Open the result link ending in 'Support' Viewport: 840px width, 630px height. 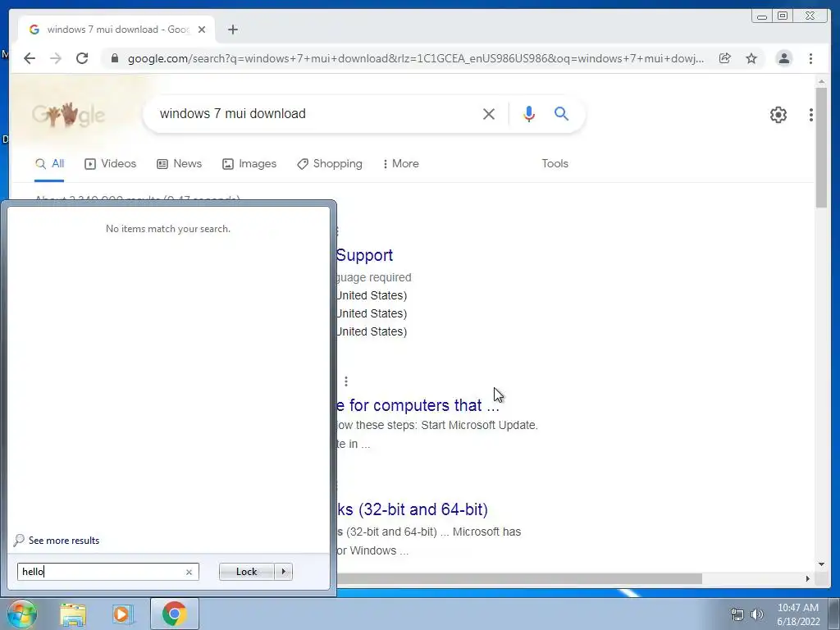click(364, 255)
